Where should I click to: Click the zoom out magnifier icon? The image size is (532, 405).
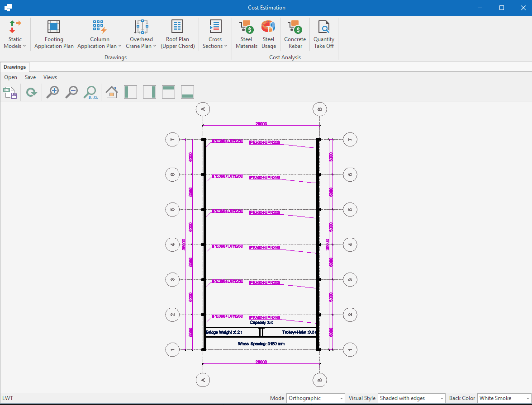click(71, 92)
